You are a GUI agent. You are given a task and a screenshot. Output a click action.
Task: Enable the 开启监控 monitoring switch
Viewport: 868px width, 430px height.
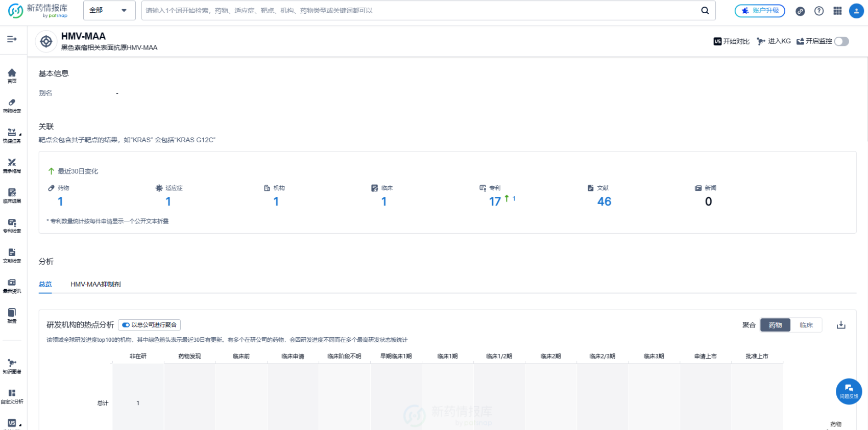(x=841, y=41)
